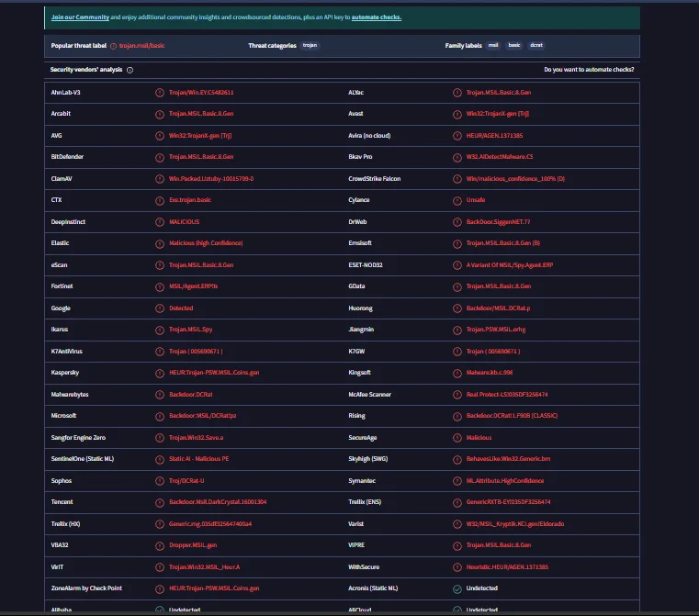This screenshot has width=699, height=616.
Task: Click the alert icon in BitDefender row
Action: (x=160, y=157)
